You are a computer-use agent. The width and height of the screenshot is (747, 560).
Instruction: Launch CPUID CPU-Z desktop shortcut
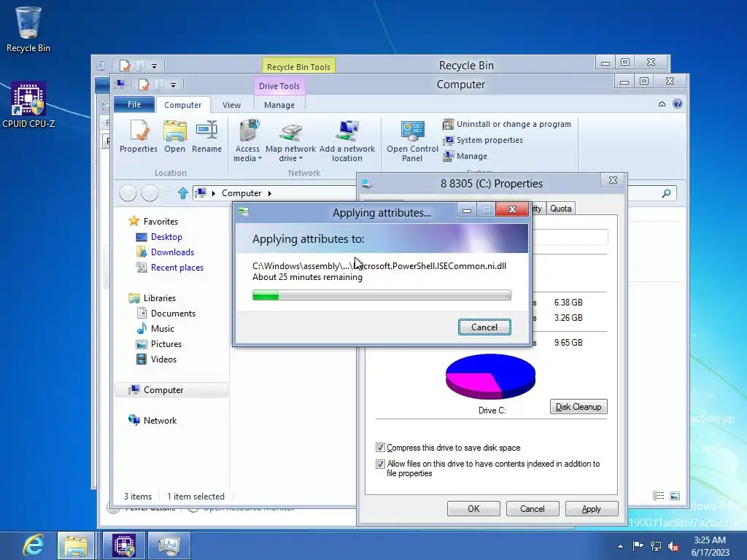[x=28, y=105]
